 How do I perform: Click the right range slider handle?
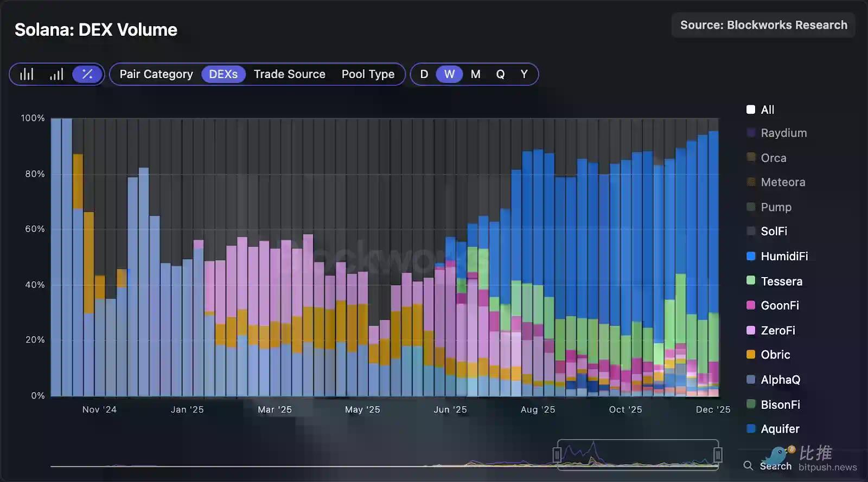(718, 454)
